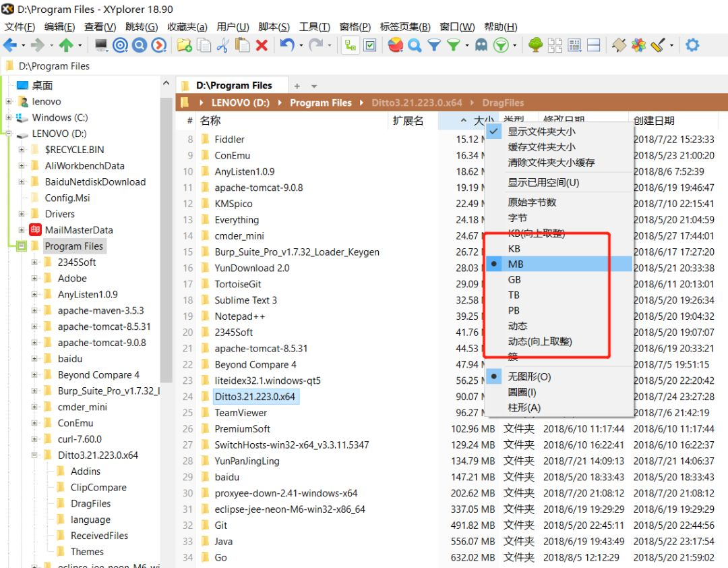
Task: Select the KB size unit option
Action: point(559,249)
